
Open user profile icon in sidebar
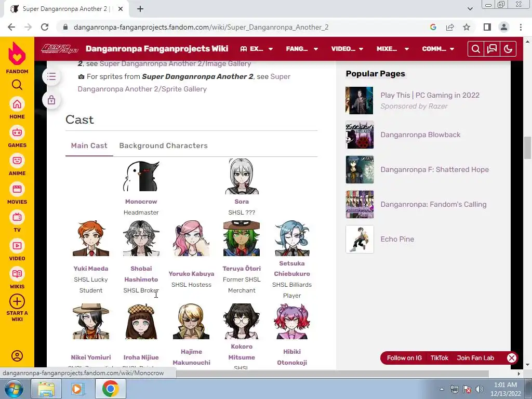click(17, 355)
